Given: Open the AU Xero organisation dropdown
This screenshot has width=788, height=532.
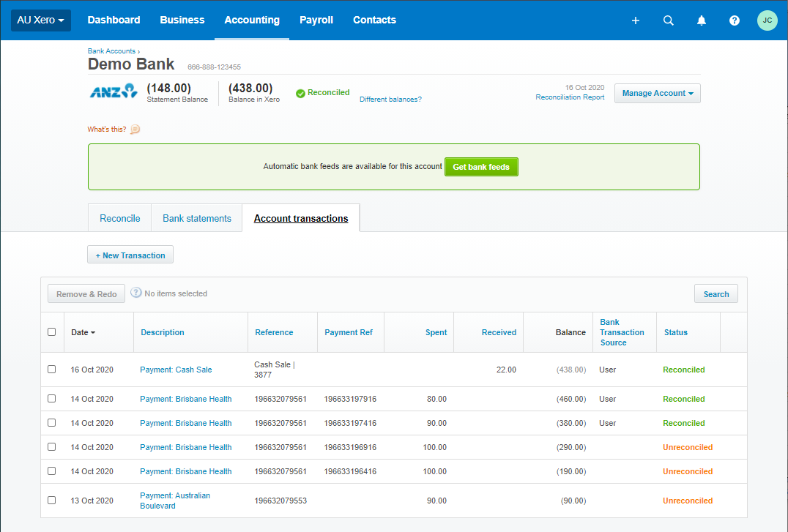Looking at the screenshot, I should point(41,20).
